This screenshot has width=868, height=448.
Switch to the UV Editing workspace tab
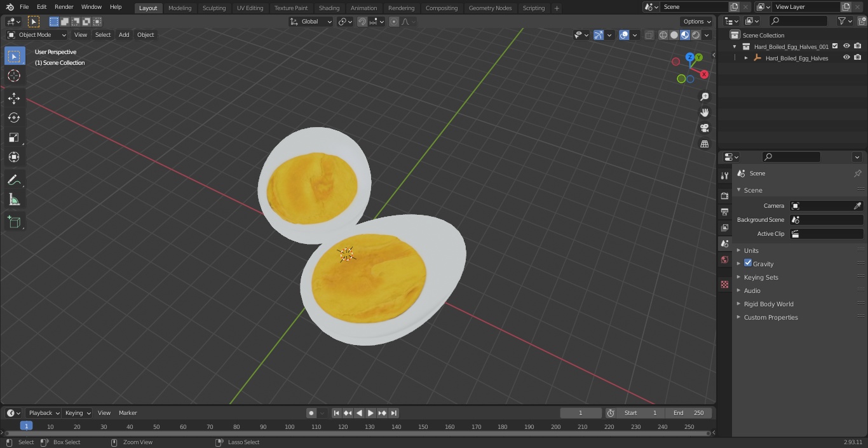(x=250, y=8)
